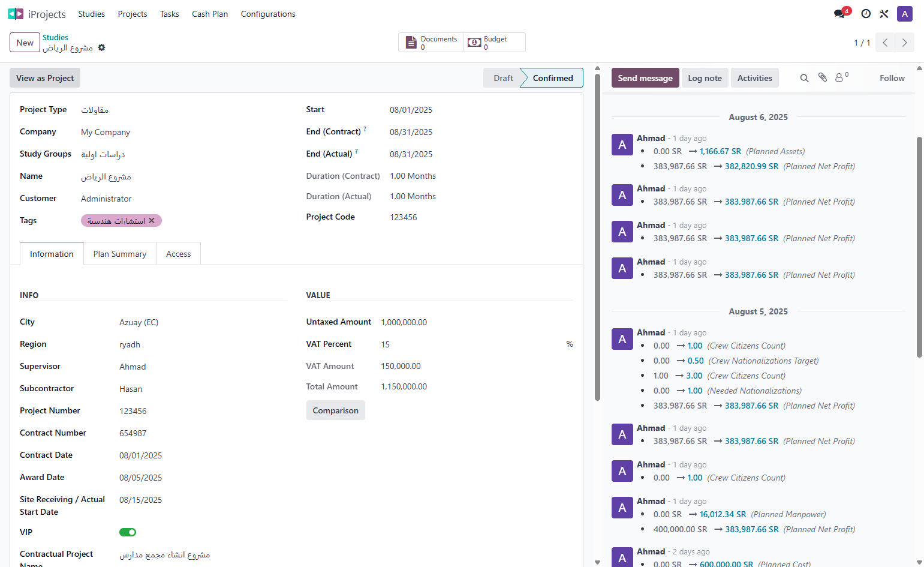Open the Tasks menu
The image size is (924, 567).
pos(170,14)
